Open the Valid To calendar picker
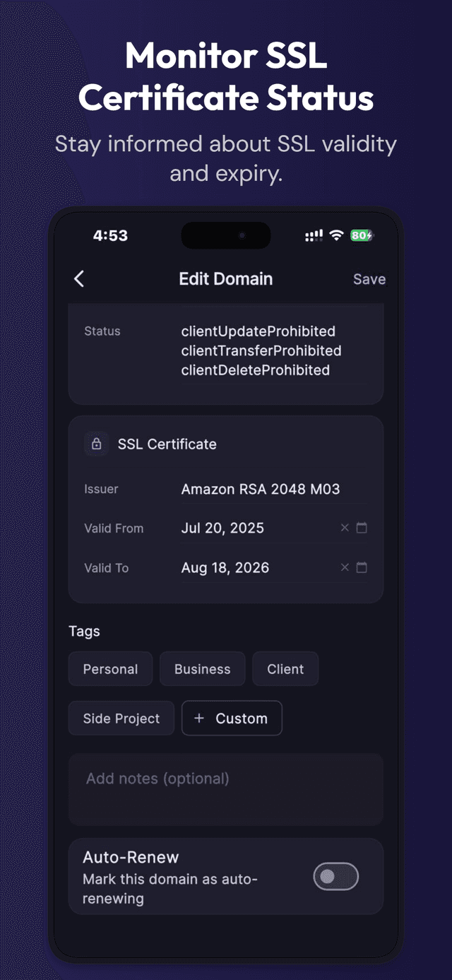This screenshot has width=452, height=980. point(363,567)
